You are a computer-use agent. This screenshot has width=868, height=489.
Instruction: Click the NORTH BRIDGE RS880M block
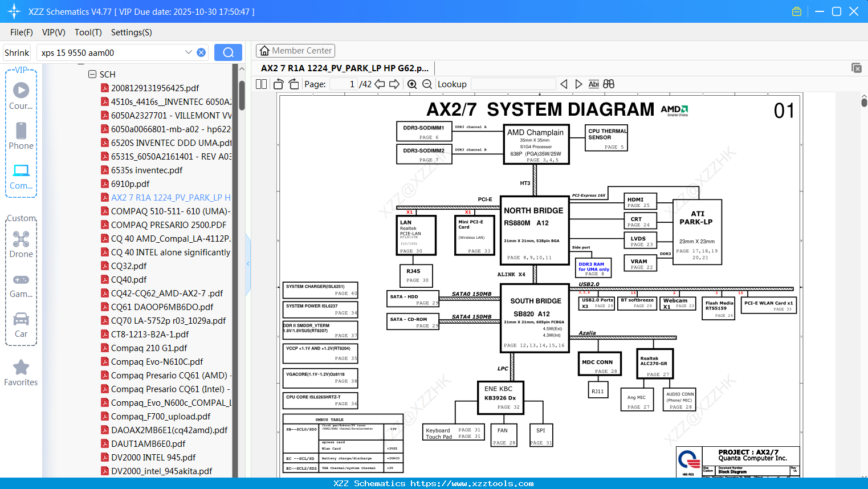[535, 231]
